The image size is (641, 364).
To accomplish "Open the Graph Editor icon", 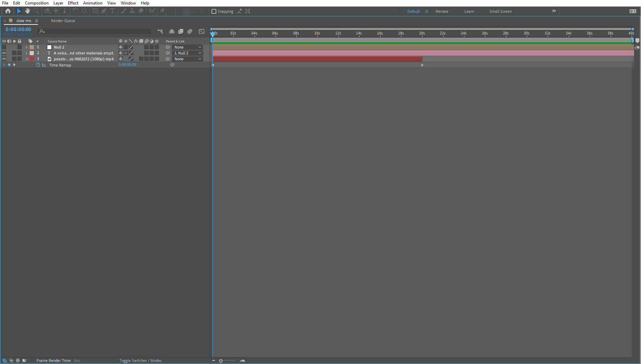I will 201,31.
